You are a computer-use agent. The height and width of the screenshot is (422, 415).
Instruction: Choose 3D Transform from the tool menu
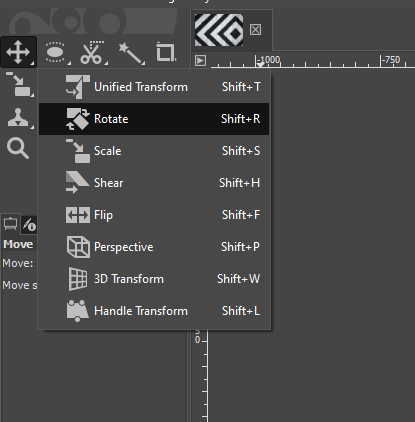154,279
